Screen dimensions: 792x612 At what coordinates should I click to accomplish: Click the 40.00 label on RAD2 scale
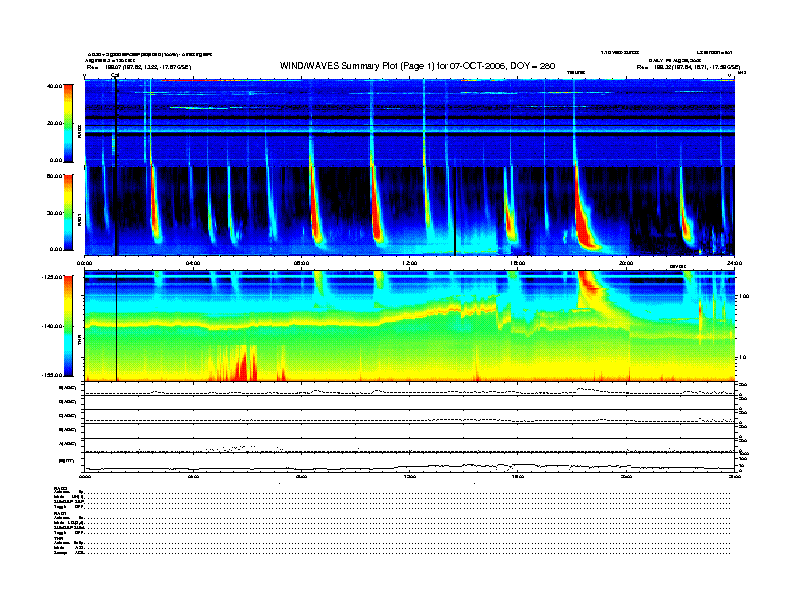(54, 86)
